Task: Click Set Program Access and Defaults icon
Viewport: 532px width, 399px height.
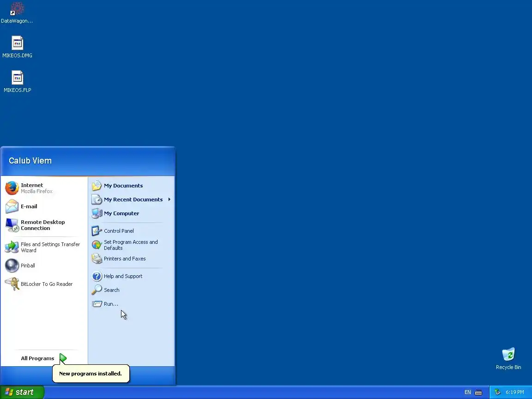Action: pos(97,245)
